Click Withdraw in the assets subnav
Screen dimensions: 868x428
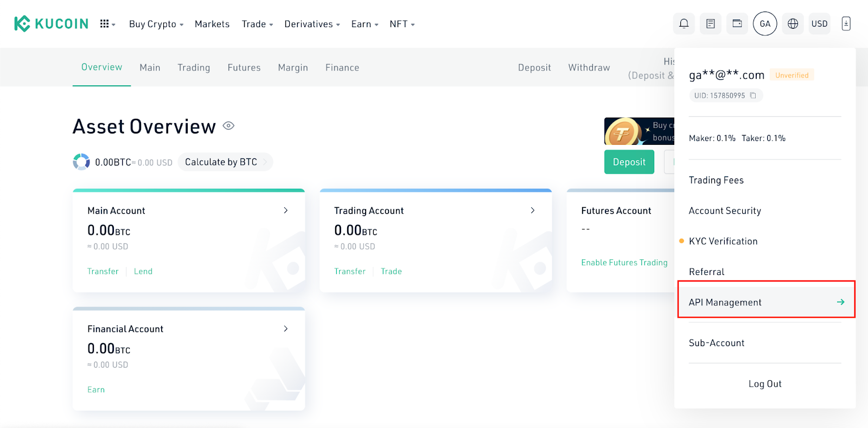(589, 67)
